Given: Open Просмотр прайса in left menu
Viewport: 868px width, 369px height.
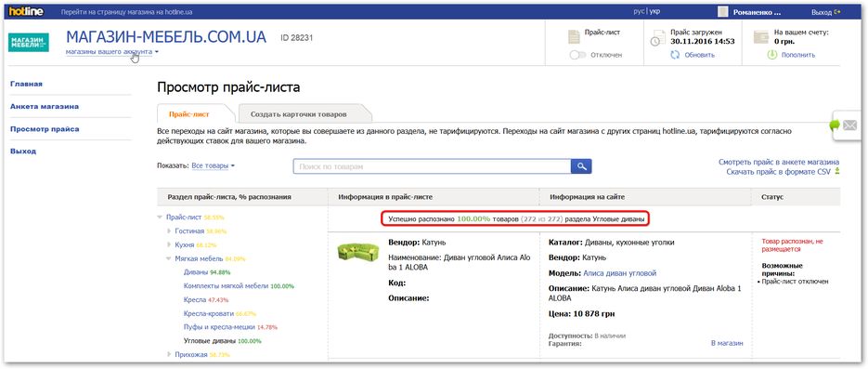Looking at the screenshot, I should click(45, 128).
